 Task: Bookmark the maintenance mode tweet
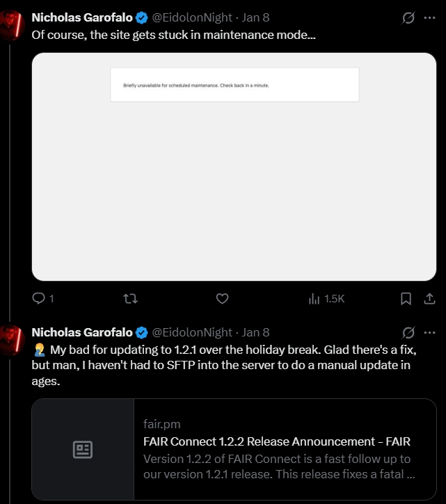pos(406,298)
